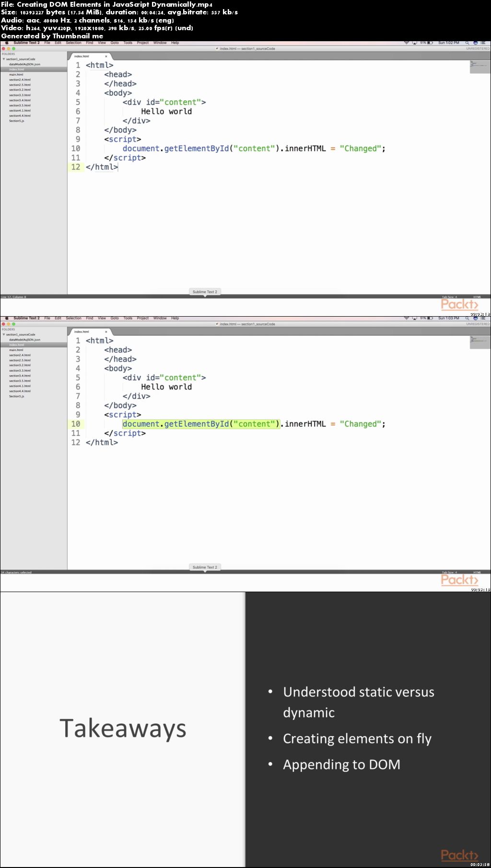Viewport: 491px width, 868px height.
Task: Open View menu in 1:02 PM frame
Action: pos(102,43)
